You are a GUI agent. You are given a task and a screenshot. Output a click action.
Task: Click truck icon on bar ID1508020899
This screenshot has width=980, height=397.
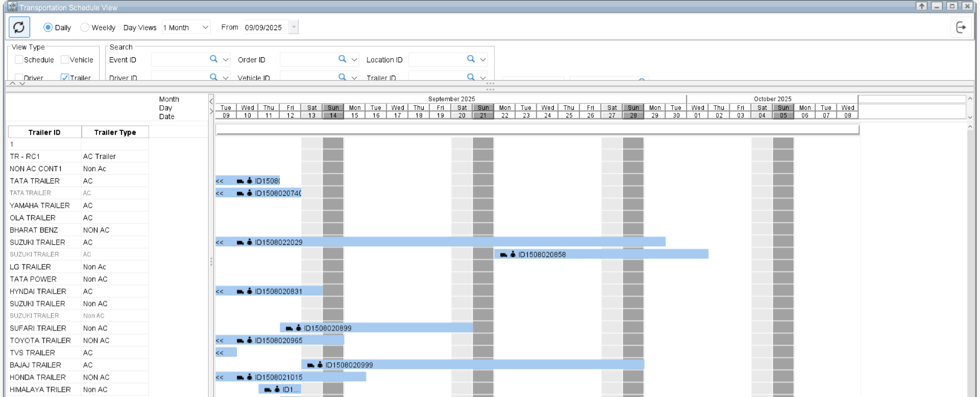289,328
